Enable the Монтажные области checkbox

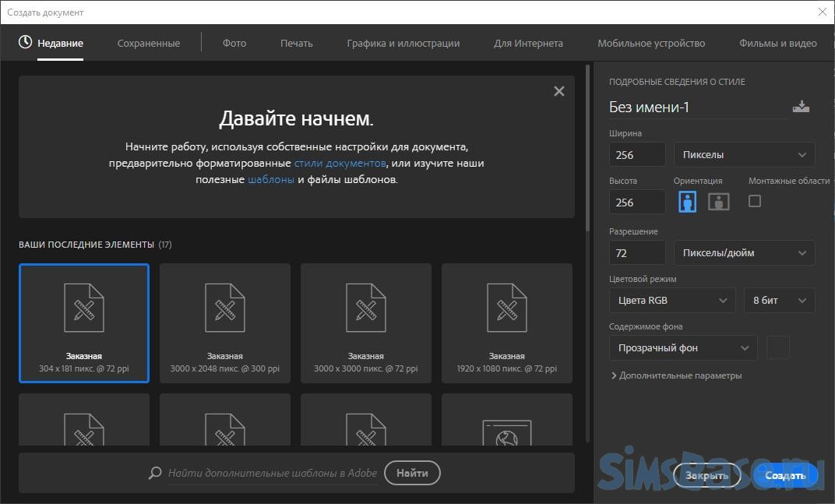754,201
